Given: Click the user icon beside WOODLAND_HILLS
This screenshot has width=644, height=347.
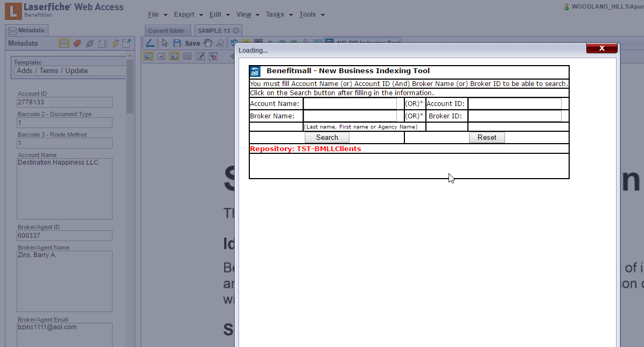Looking at the screenshot, I should 566,7.
